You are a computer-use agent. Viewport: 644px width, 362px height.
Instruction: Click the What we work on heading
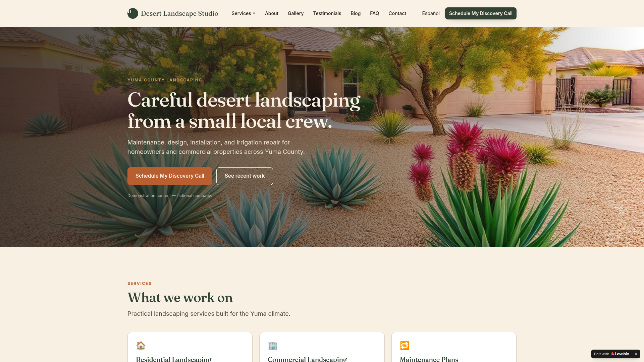pyautogui.click(x=180, y=298)
